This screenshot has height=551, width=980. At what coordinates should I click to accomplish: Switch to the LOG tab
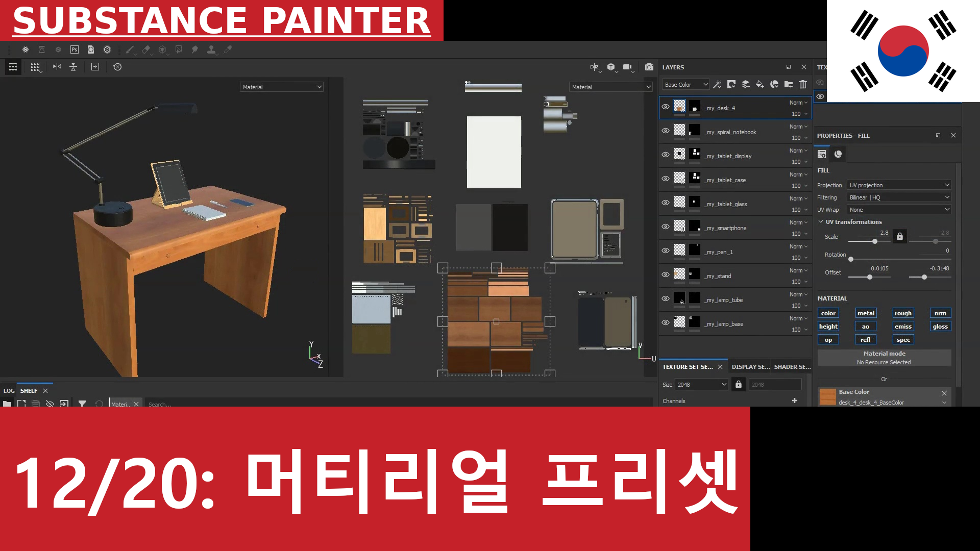click(x=9, y=391)
